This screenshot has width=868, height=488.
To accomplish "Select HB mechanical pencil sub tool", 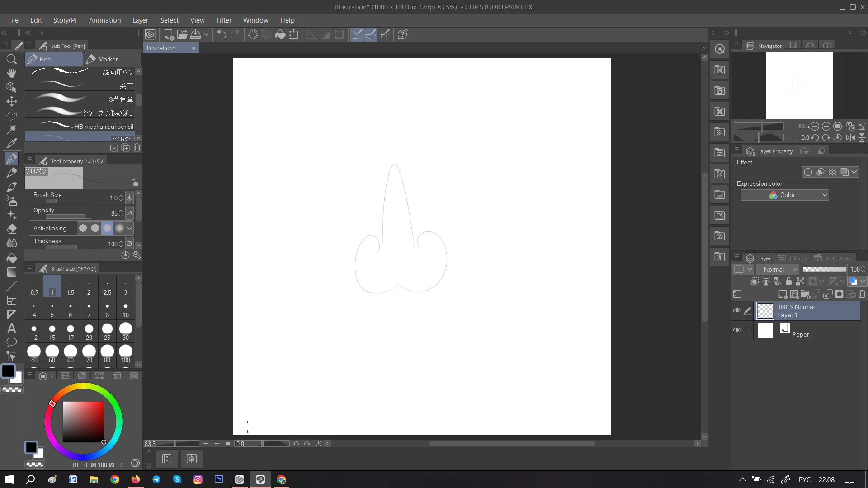I will [80, 126].
